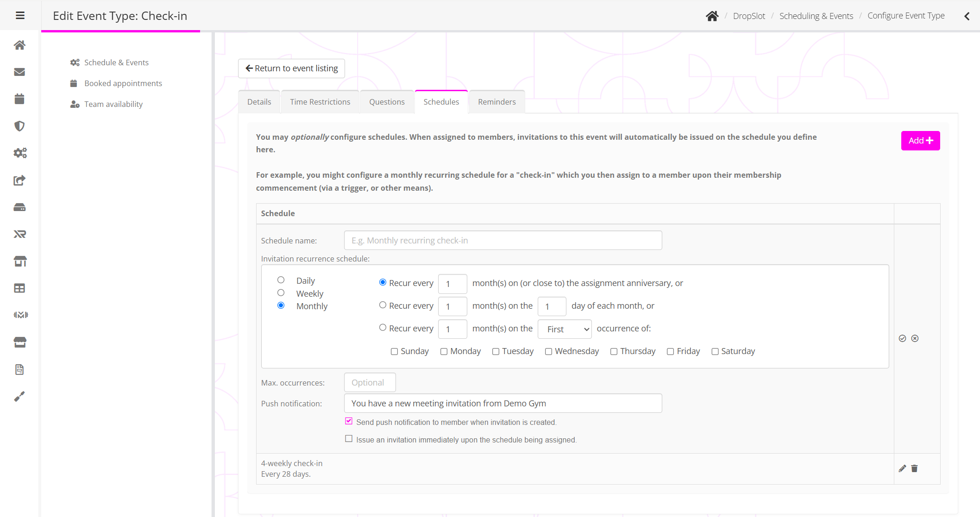Click the hamburger menu icon
Viewport: 980px width, 517px height.
point(20,16)
